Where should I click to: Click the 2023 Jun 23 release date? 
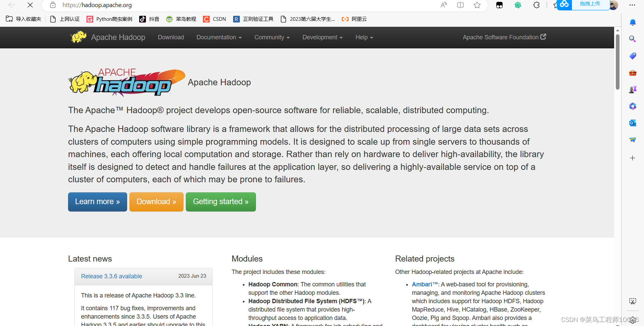(192, 276)
